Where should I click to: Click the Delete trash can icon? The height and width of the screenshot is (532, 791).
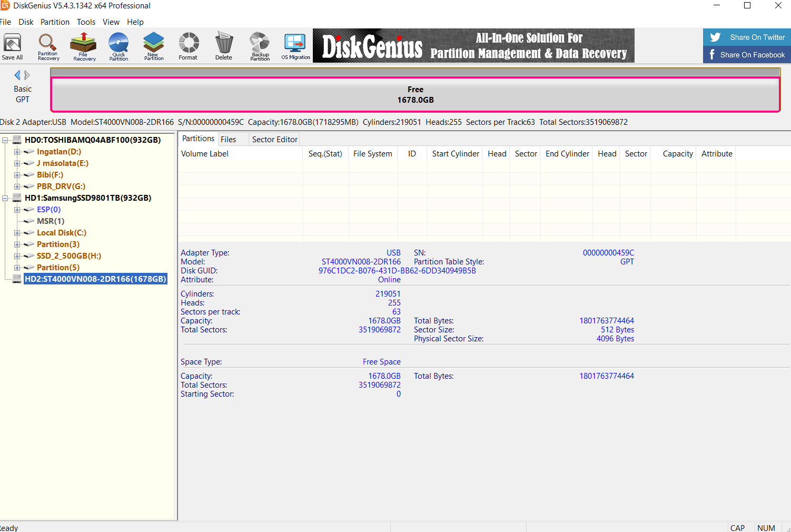coord(224,46)
